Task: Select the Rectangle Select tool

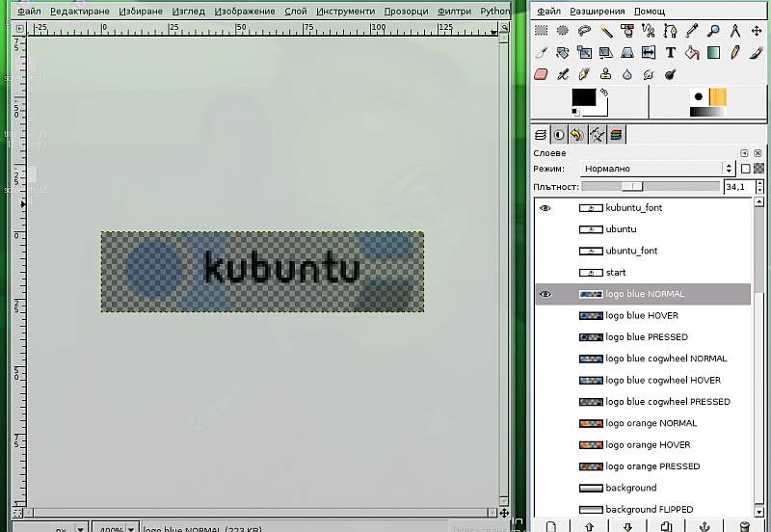Action: click(x=541, y=31)
